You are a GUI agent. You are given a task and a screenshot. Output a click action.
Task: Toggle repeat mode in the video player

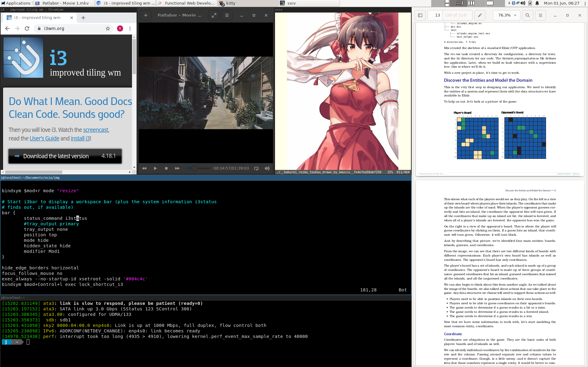256,168
